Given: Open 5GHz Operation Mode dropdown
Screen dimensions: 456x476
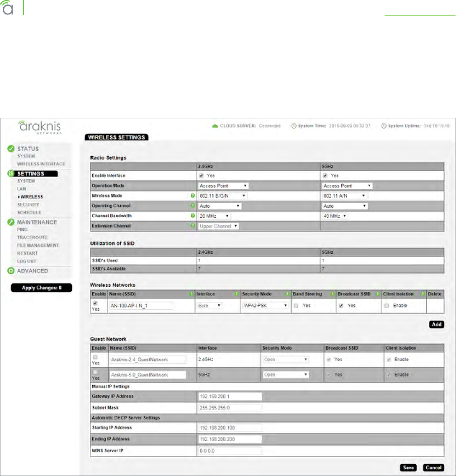Looking at the screenshot, I should pos(347,186).
